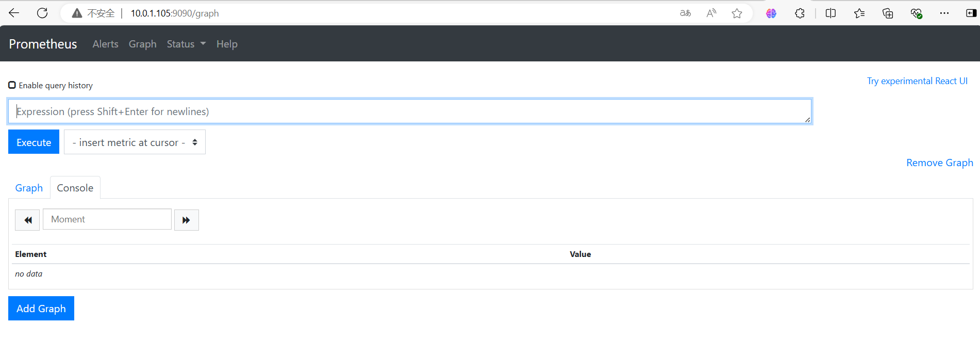The height and width of the screenshot is (339, 980).
Task: Open the colorful Copilot brain icon
Action: (771, 13)
